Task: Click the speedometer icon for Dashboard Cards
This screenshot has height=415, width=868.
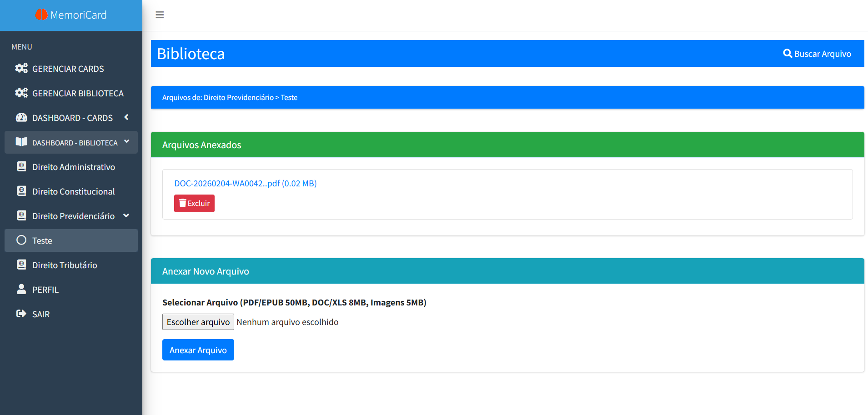Action: click(x=21, y=118)
